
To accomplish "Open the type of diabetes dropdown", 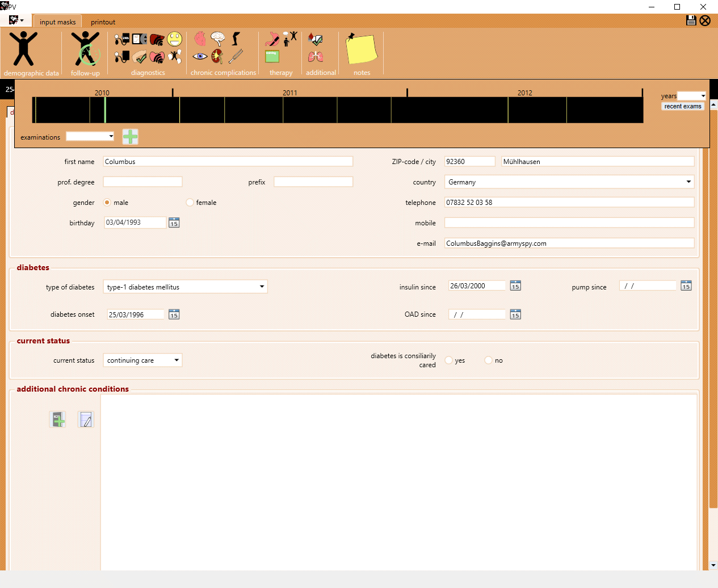I will [x=185, y=287].
